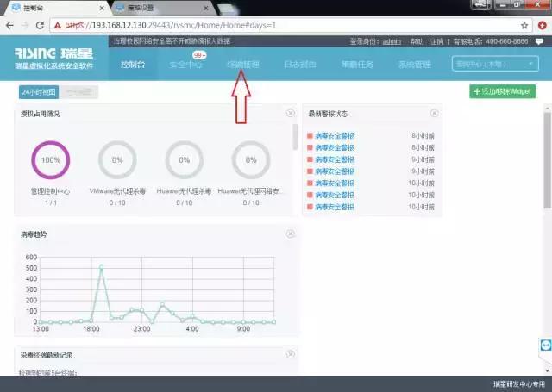The image size is (552, 392).
Task: Open the first 病毒安全警报 link in the alert list
Action: tap(334, 136)
